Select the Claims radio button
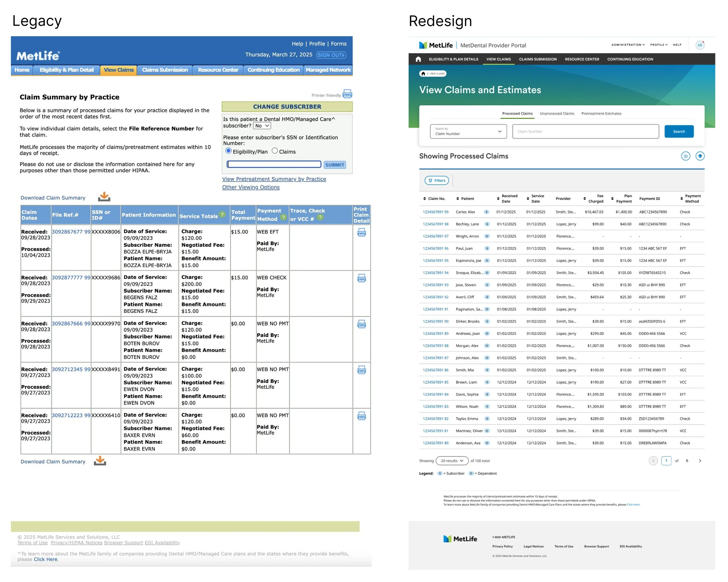Screen dimensions: 728x582 275,151
